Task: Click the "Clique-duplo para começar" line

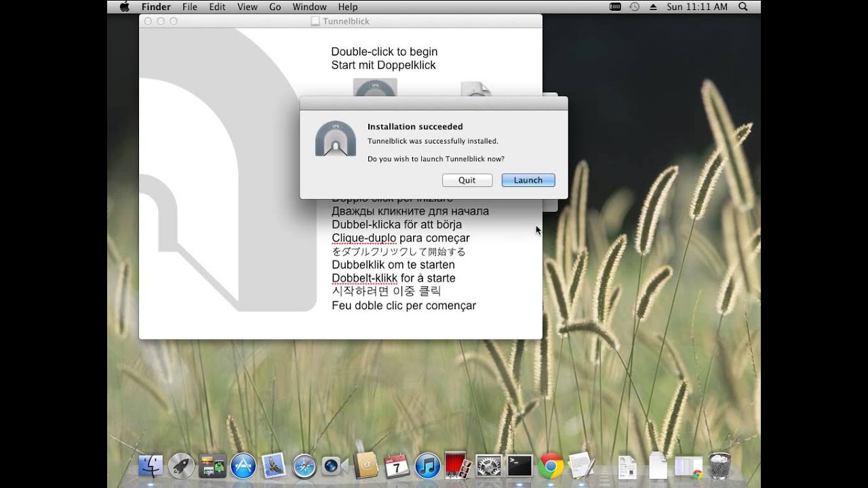Action: click(401, 238)
